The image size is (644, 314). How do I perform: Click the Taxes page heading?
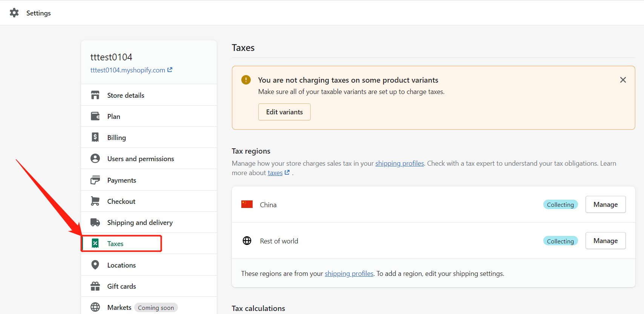(243, 48)
